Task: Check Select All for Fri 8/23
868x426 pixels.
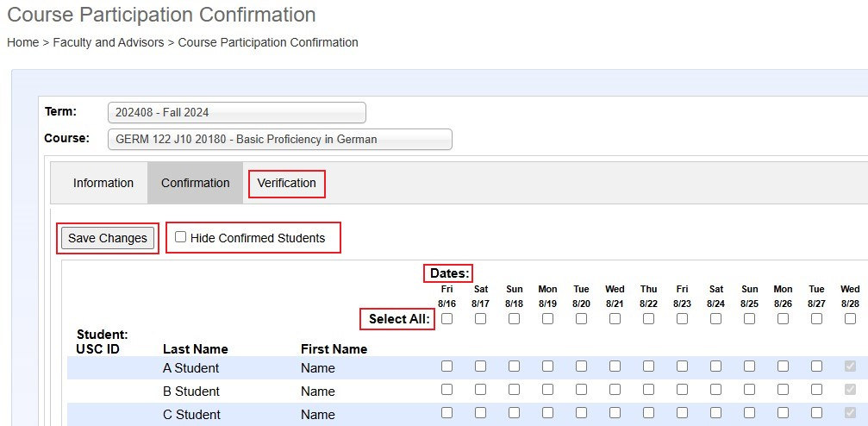Action: [682, 318]
